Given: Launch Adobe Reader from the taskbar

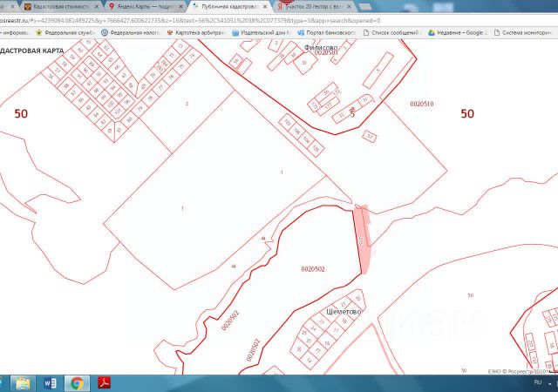Looking at the screenshot, I should pos(104,383).
